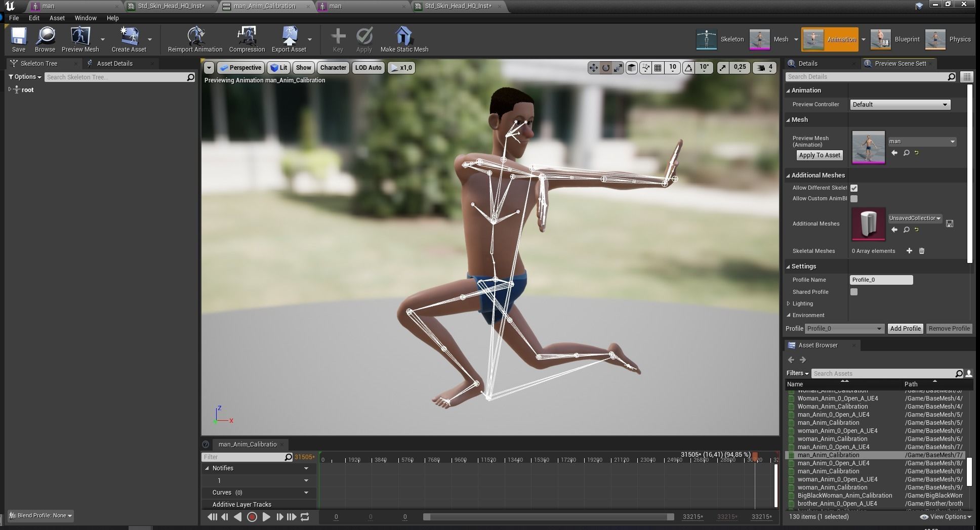Click the Export Asset icon
The width and height of the screenshot is (980, 530).
pos(289,39)
